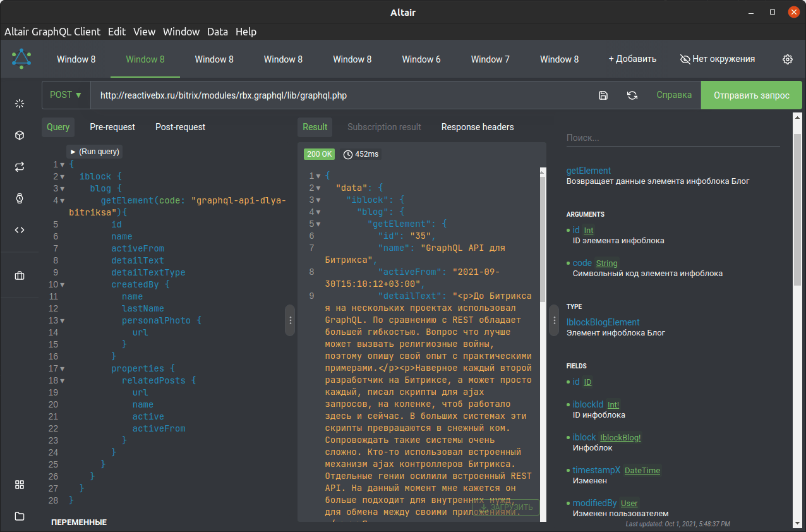
Task: Select the Result tab
Action: point(315,127)
